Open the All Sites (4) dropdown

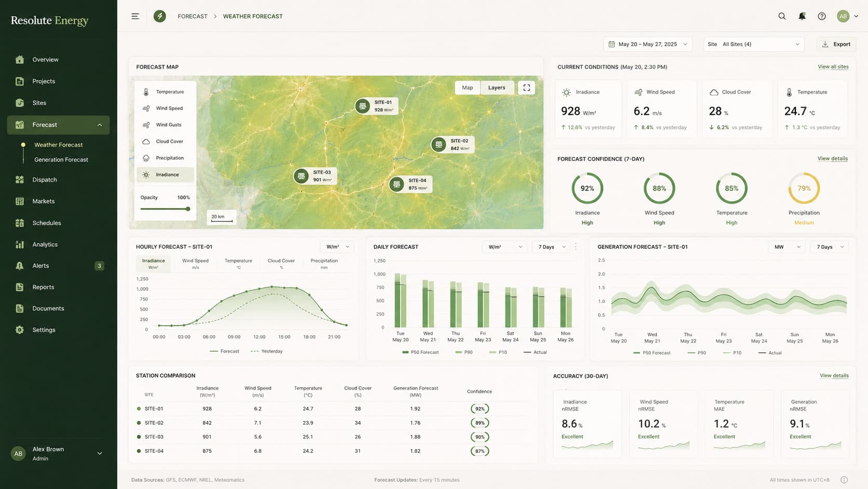pyautogui.click(x=754, y=44)
